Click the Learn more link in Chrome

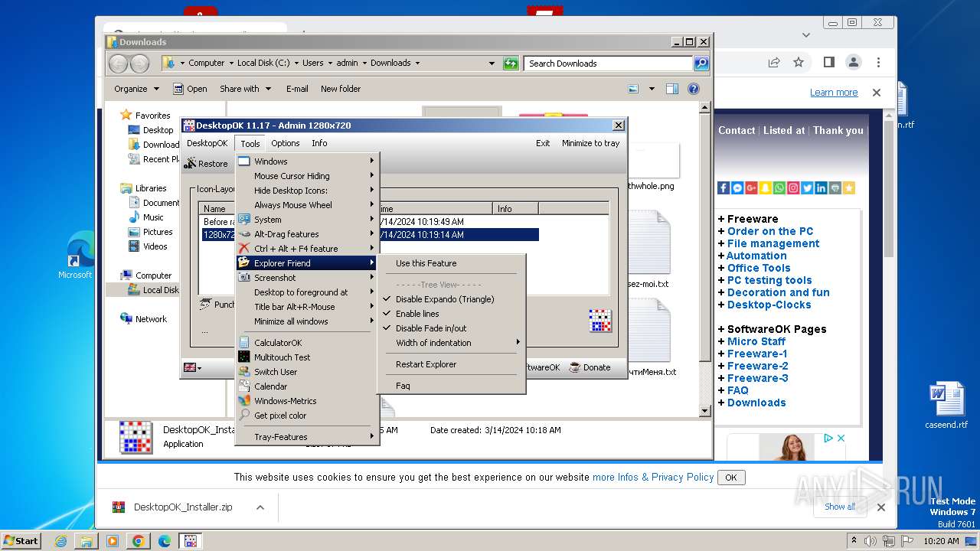(834, 93)
